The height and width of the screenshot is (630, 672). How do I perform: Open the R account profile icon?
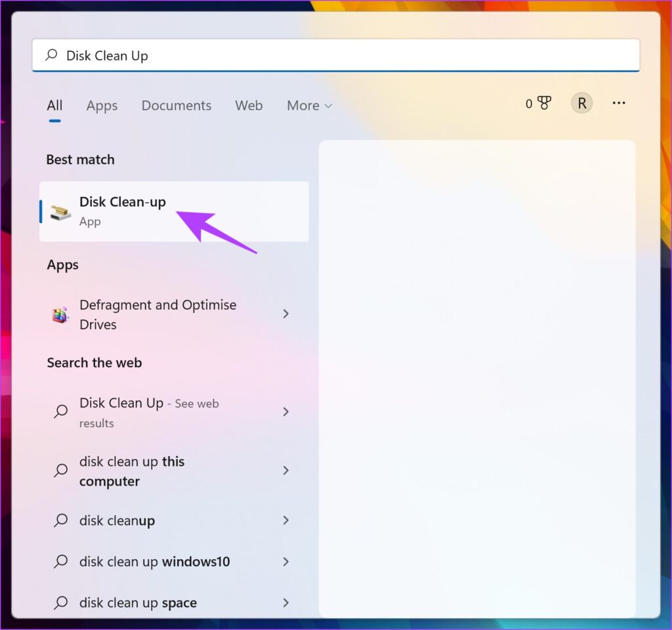tap(581, 103)
